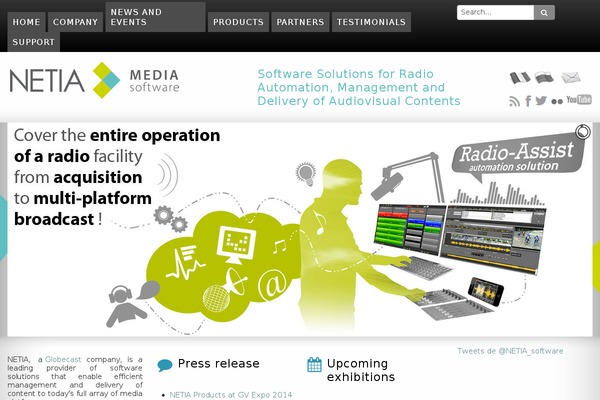Click the Upcoming exhibitions calendar icon
Viewport: 600px width, 400px height.
314,364
